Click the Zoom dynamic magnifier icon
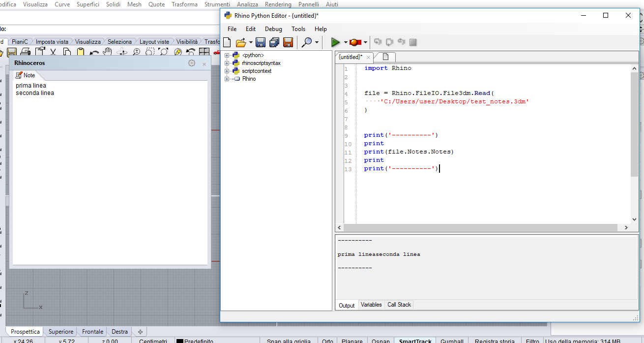 point(136,52)
